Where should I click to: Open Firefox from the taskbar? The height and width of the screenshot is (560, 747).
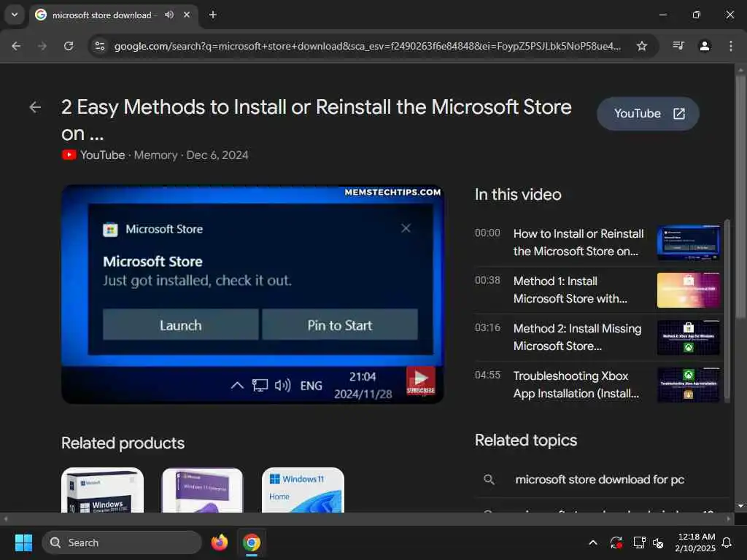click(x=219, y=542)
